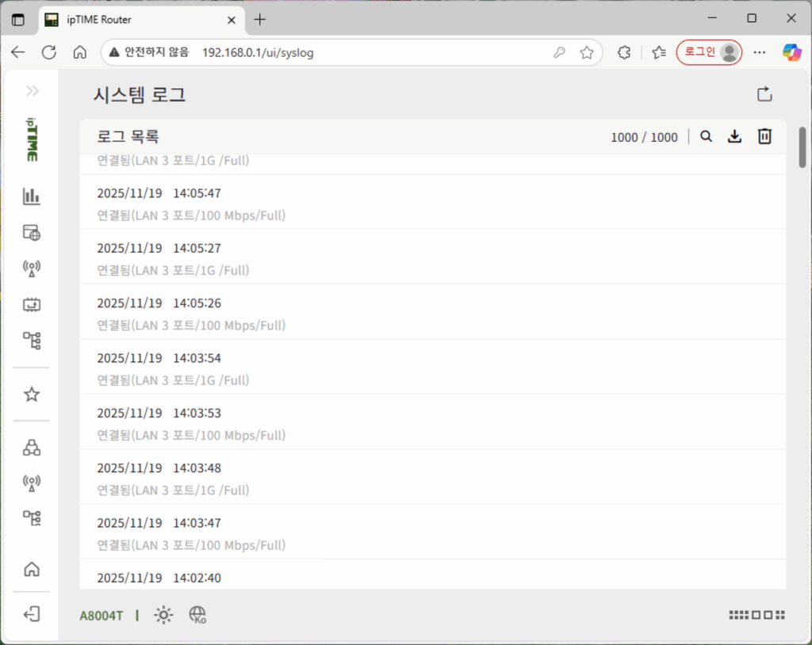Viewport: 812px width, 645px height.
Task: Open the browser settings ellipsis menu
Action: tap(760, 52)
